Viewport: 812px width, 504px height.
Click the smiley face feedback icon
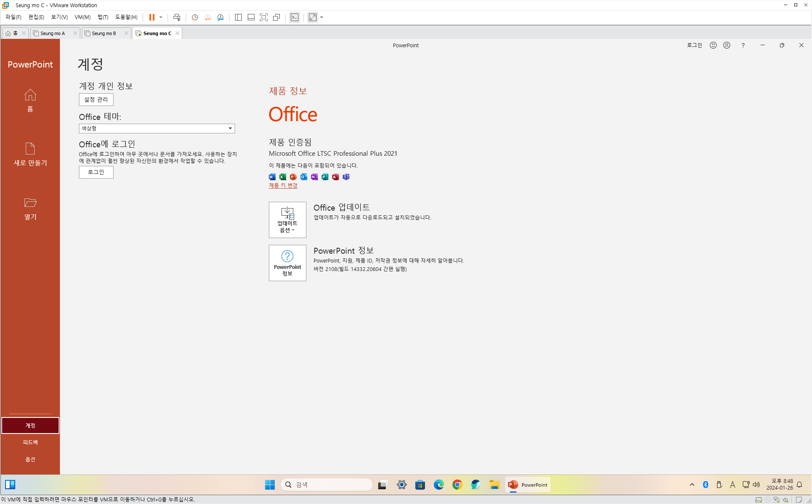(713, 45)
